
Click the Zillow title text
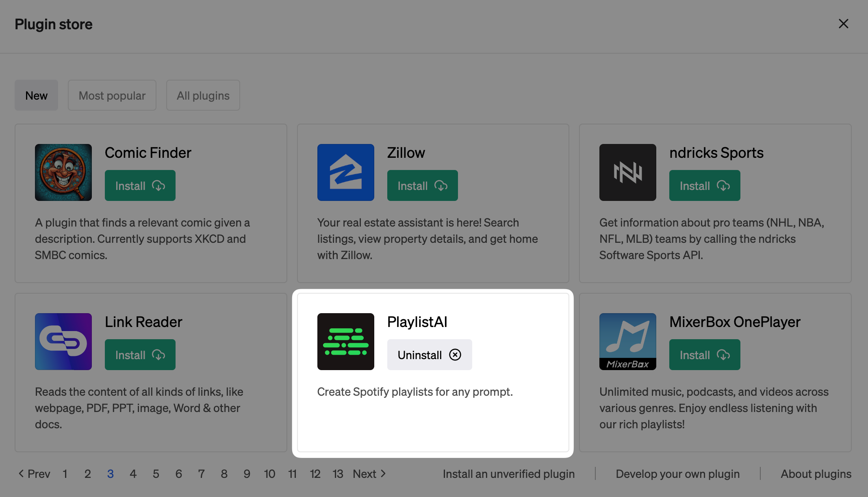(x=406, y=153)
